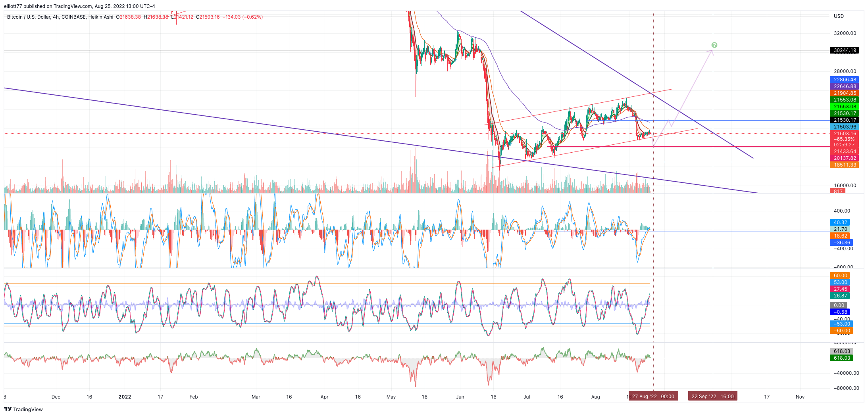Select the blue -53.00 level tag
868x416 pixels.
[x=841, y=324]
